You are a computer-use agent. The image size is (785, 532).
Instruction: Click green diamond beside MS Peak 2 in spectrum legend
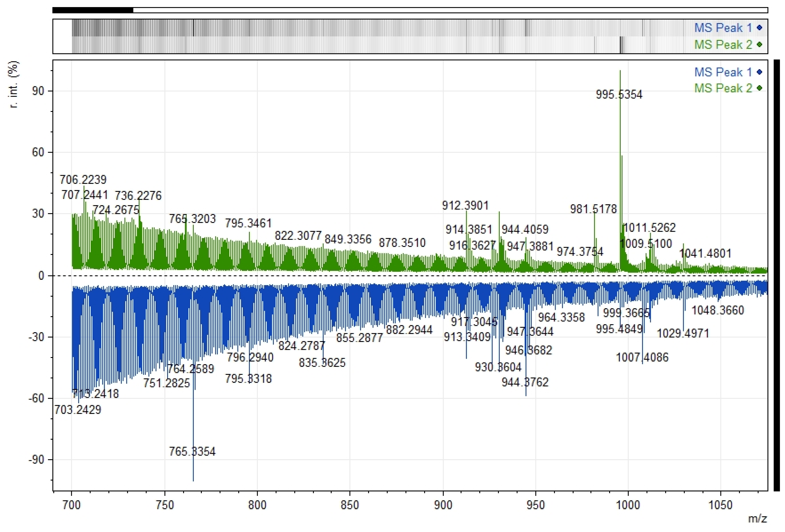(760, 88)
